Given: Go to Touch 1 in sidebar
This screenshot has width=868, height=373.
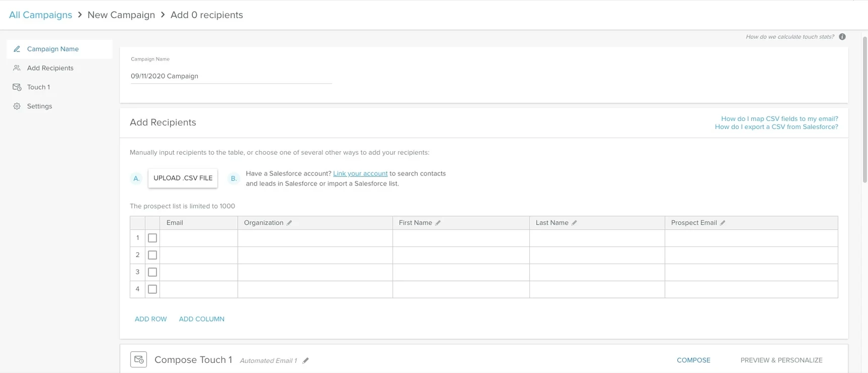Looking at the screenshot, I should point(38,87).
